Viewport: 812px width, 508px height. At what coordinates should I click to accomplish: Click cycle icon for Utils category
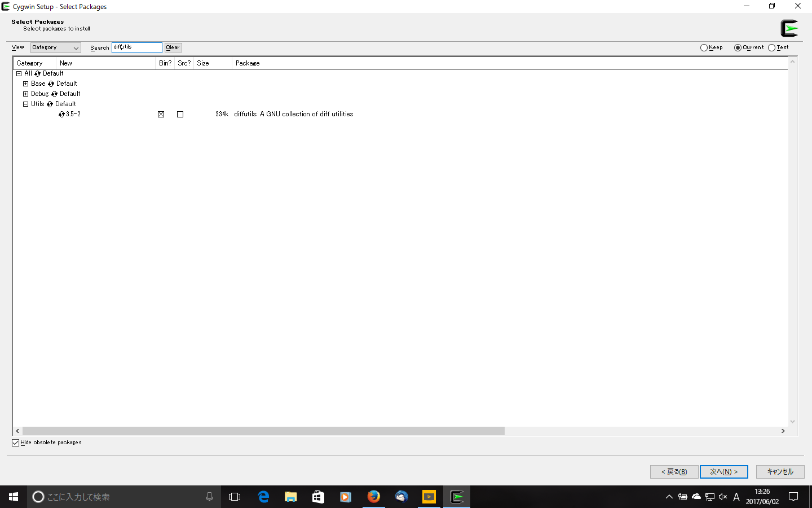[50, 104]
